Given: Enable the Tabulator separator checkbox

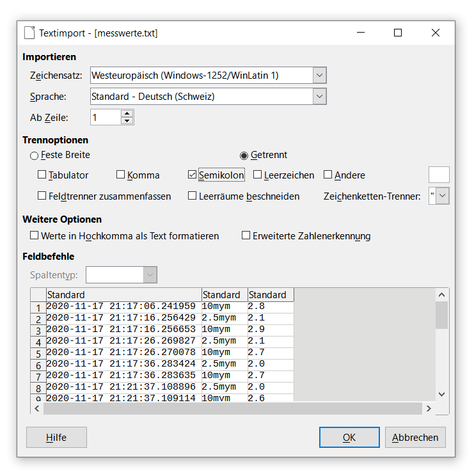Looking at the screenshot, I should (42, 175).
